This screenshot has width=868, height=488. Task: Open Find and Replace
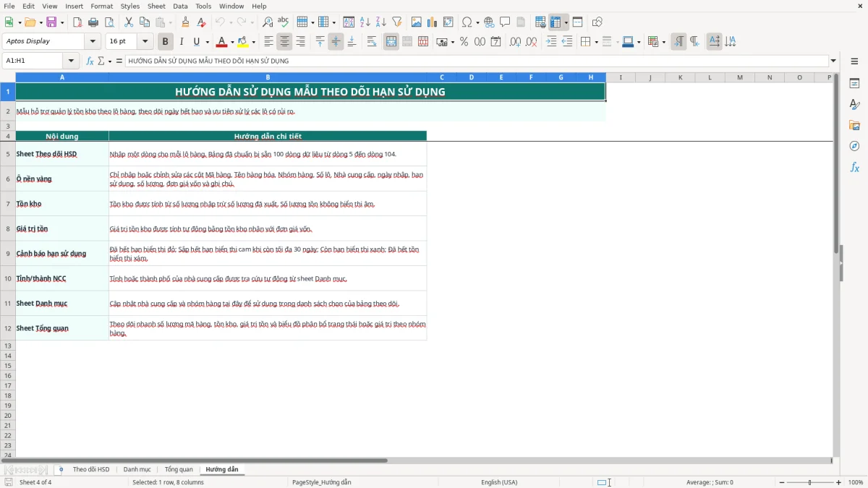(268, 22)
